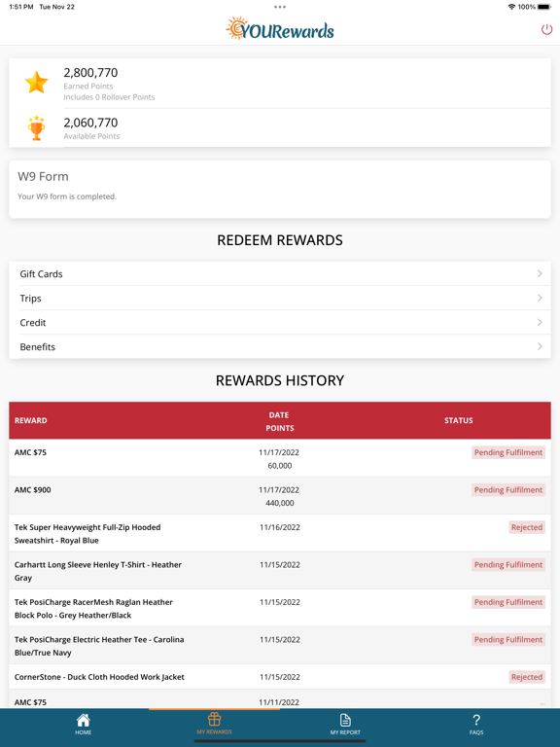560x747 pixels.
Task: Tap the STATUS column header
Action: click(x=459, y=420)
